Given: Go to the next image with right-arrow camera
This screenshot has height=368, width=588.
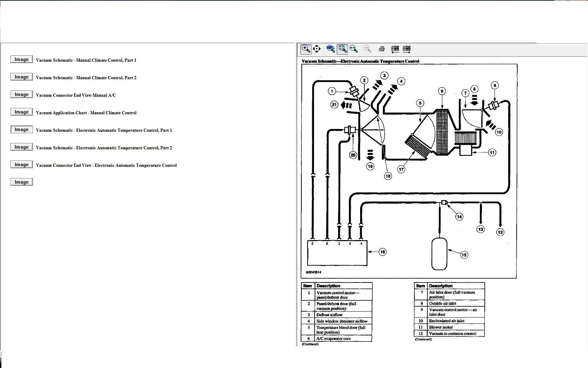Looking at the screenshot, I should point(406,49).
